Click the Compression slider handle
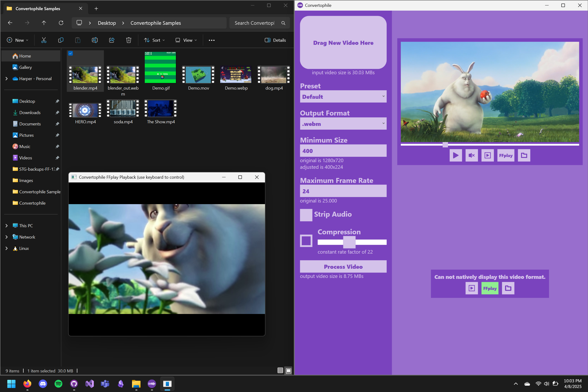 [349, 242]
